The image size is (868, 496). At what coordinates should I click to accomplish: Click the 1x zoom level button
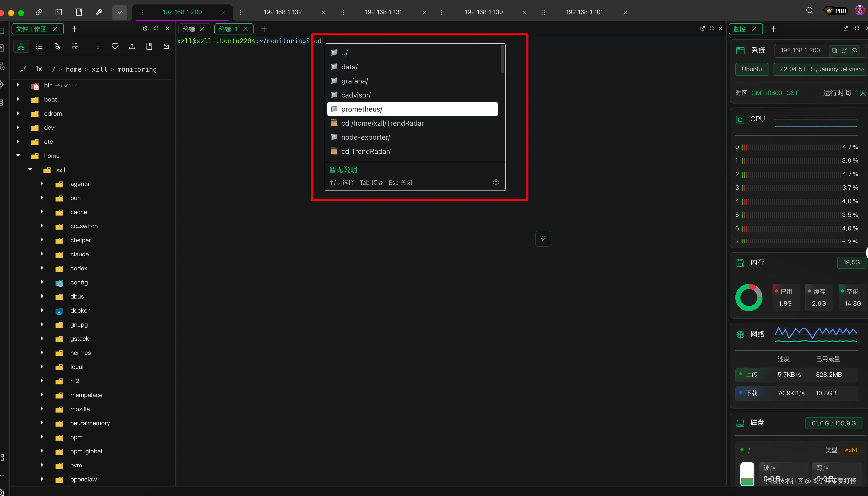38,69
